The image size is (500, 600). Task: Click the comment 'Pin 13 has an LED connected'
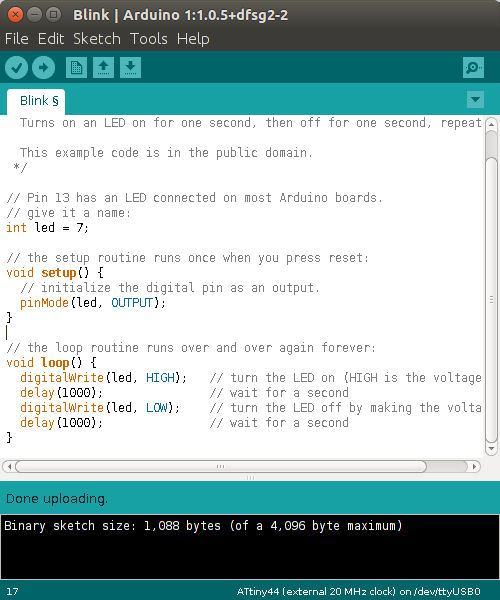[194, 198]
